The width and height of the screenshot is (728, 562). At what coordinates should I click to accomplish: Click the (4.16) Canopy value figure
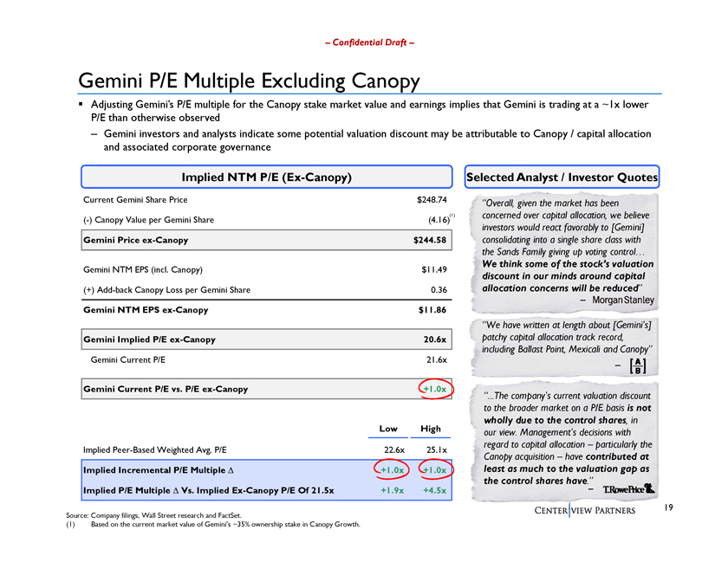coord(439,220)
